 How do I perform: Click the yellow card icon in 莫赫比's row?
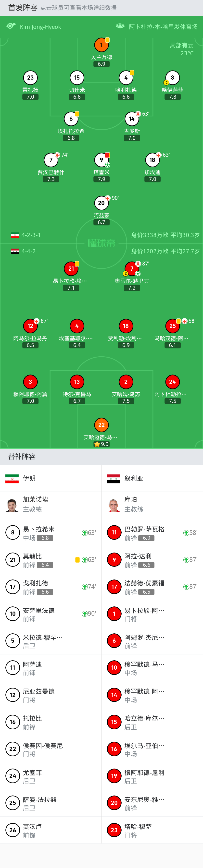coord(77,560)
